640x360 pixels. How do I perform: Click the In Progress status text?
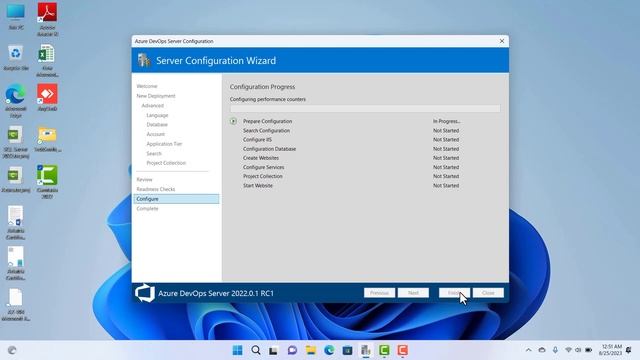[447, 121]
